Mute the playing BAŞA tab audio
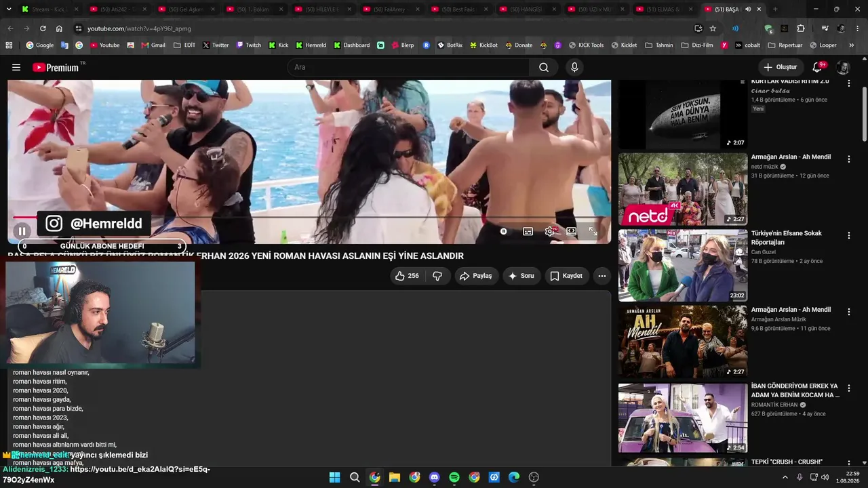 (x=748, y=9)
